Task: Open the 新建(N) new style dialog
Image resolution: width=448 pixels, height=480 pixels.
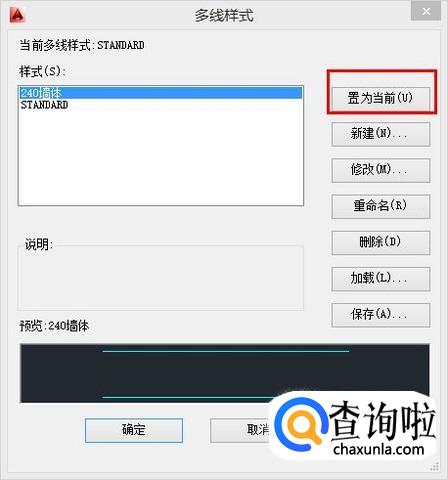Action: click(381, 134)
